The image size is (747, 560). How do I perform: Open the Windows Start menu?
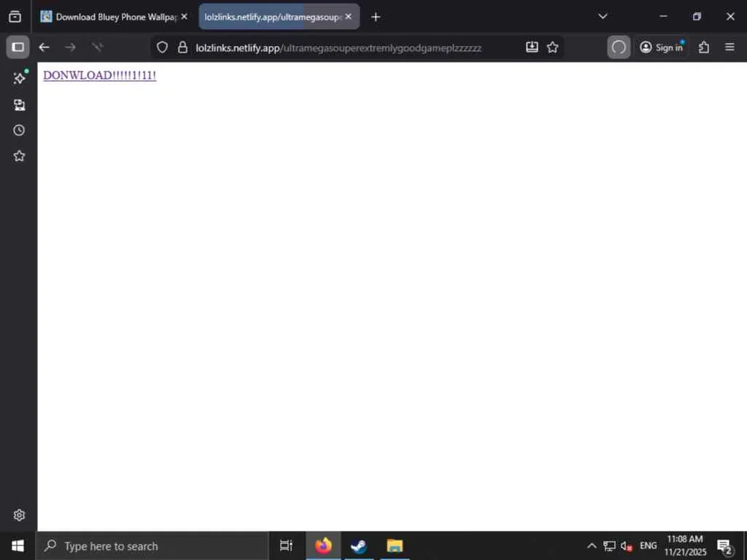pos(18,545)
